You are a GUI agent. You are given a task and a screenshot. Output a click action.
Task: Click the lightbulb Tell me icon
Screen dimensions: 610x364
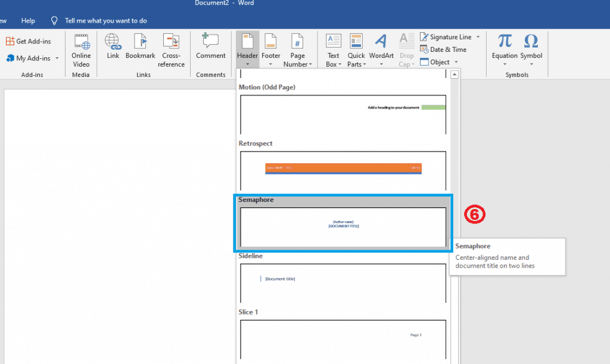(54, 21)
